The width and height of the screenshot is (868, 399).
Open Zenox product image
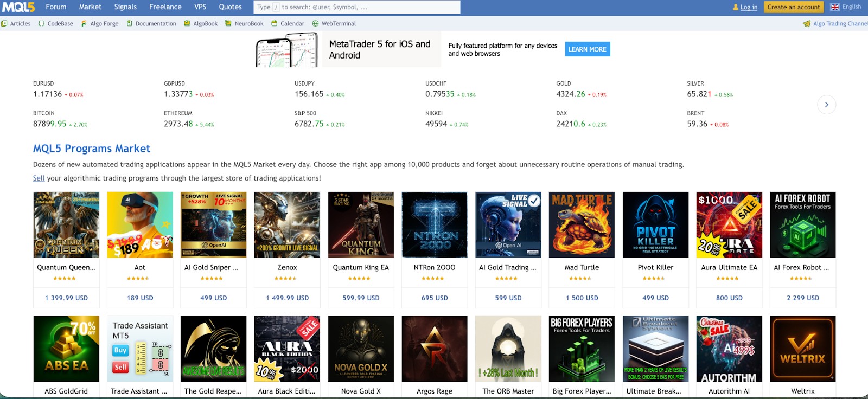click(x=287, y=224)
